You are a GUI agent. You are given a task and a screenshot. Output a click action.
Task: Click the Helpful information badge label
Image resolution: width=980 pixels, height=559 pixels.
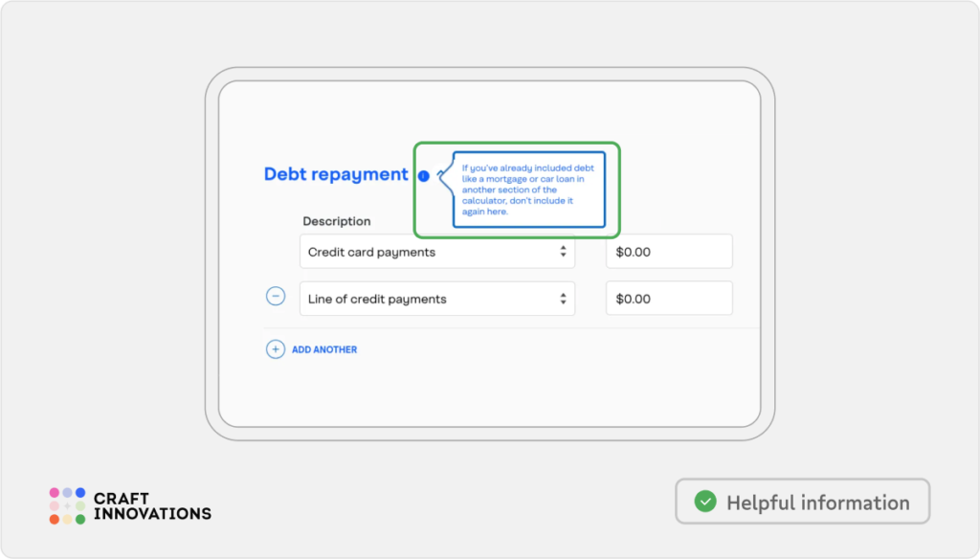pos(817,503)
